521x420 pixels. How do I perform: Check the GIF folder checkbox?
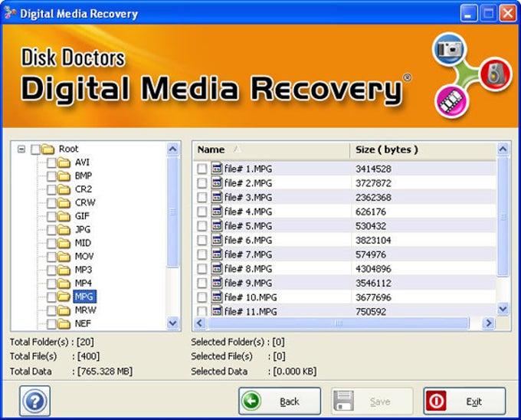(x=51, y=217)
